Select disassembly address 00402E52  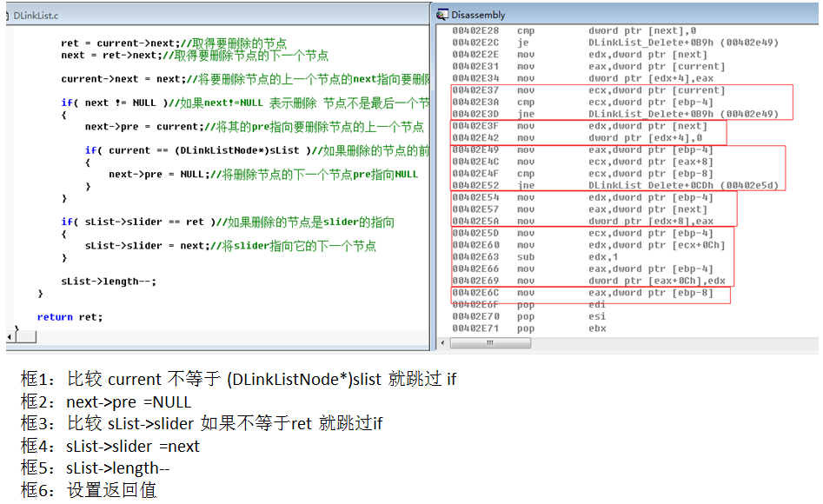pos(475,185)
